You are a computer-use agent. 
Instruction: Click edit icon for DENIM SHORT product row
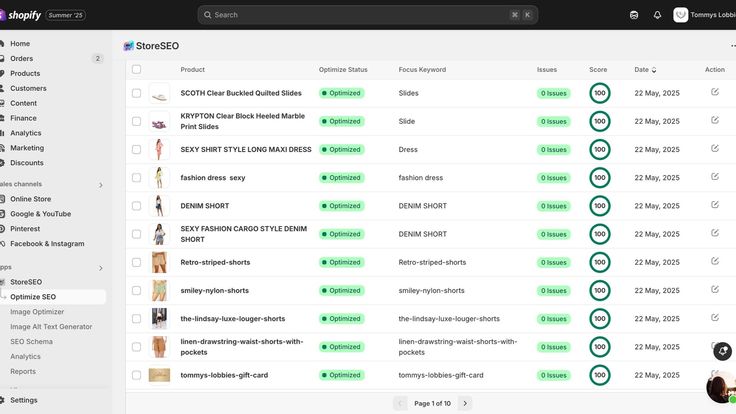(x=714, y=205)
